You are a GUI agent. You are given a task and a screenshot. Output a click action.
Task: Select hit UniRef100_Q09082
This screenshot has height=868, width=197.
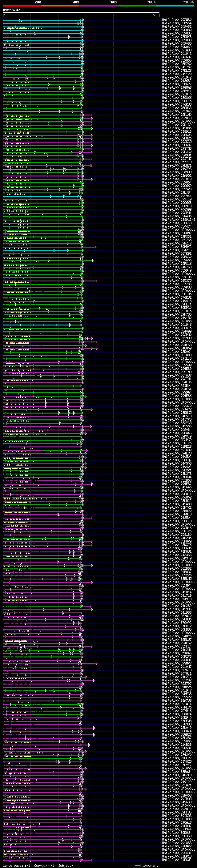tap(177, 26)
